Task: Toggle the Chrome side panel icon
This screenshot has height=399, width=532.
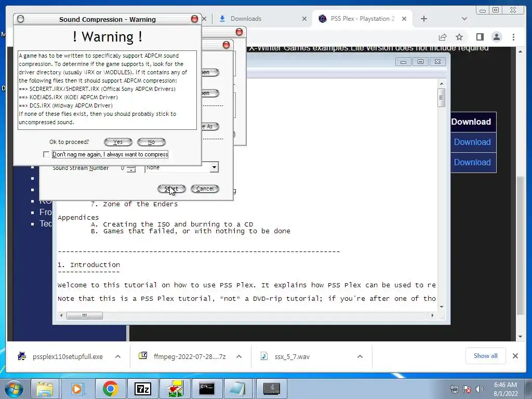Action: (480, 37)
